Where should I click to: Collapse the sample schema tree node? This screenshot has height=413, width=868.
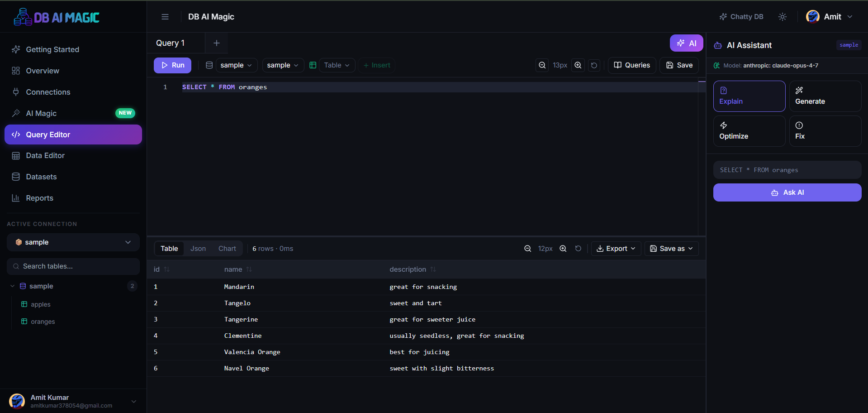(x=13, y=286)
